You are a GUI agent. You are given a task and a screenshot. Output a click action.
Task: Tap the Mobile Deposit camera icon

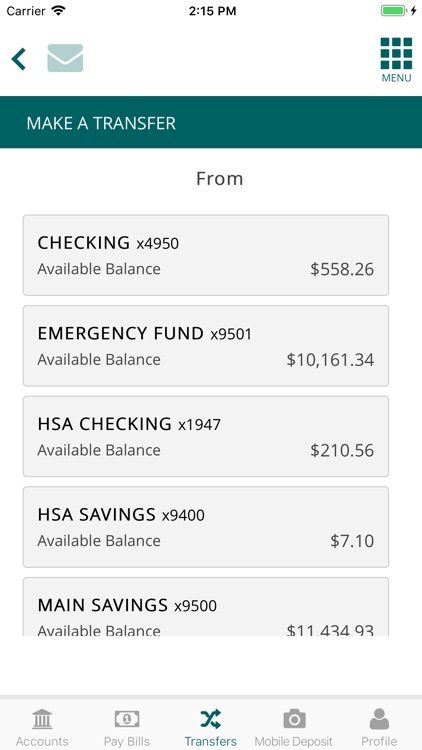pos(294,718)
